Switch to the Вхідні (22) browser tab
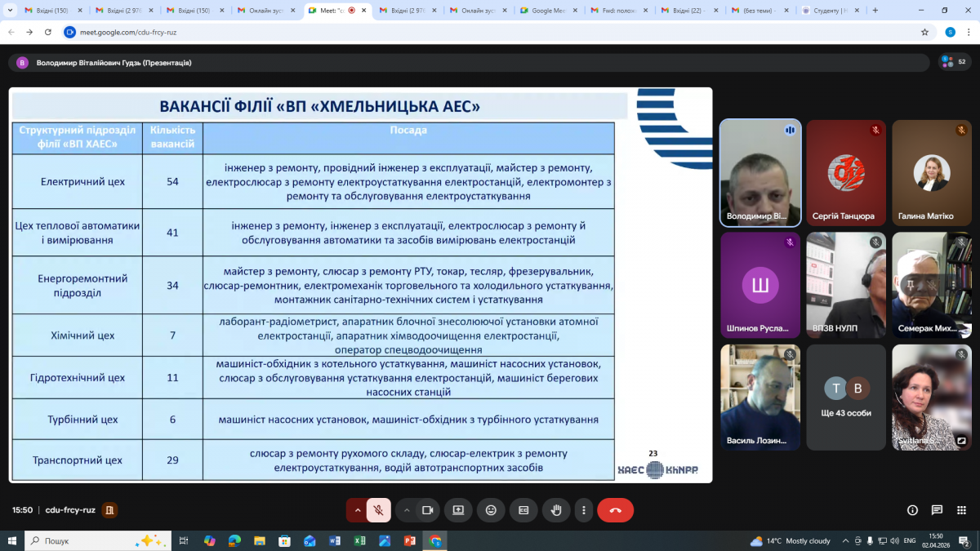 (690, 11)
